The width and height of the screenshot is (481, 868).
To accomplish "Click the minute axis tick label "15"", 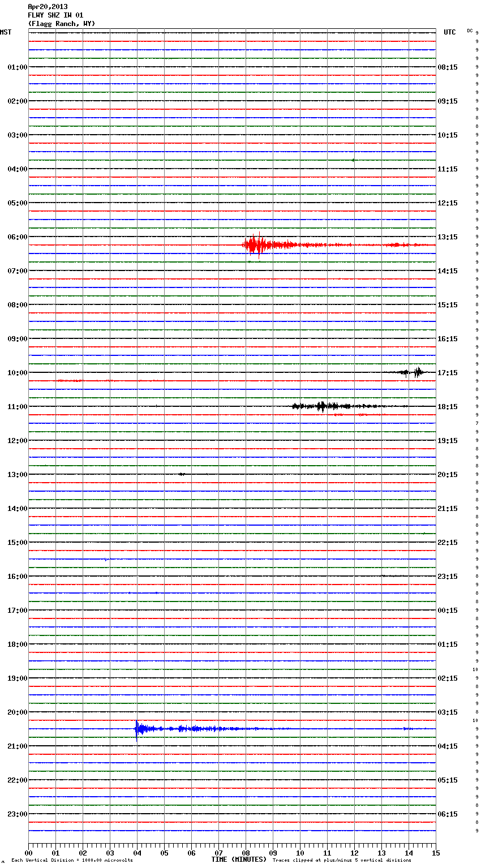I will [436, 853].
